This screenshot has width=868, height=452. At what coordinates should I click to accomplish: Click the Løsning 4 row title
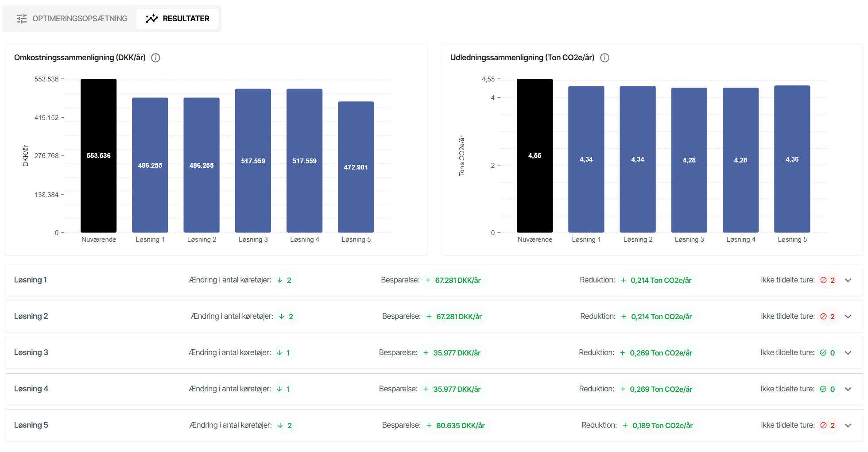coord(31,389)
